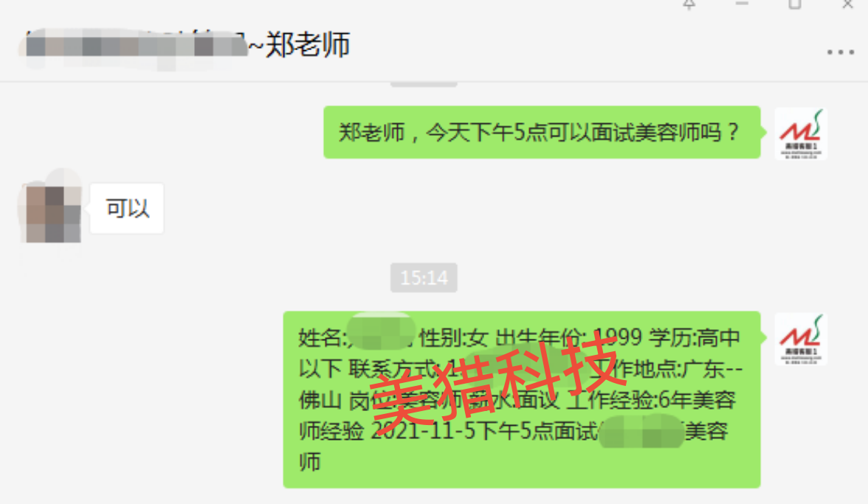Click the blurred text after 下午5点面试
Image resolution: width=868 pixels, height=504 pixels.
[x=641, y=432]
